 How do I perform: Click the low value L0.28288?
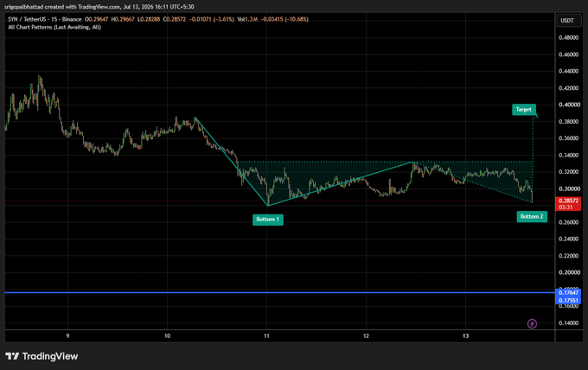[x=149, y=19]
